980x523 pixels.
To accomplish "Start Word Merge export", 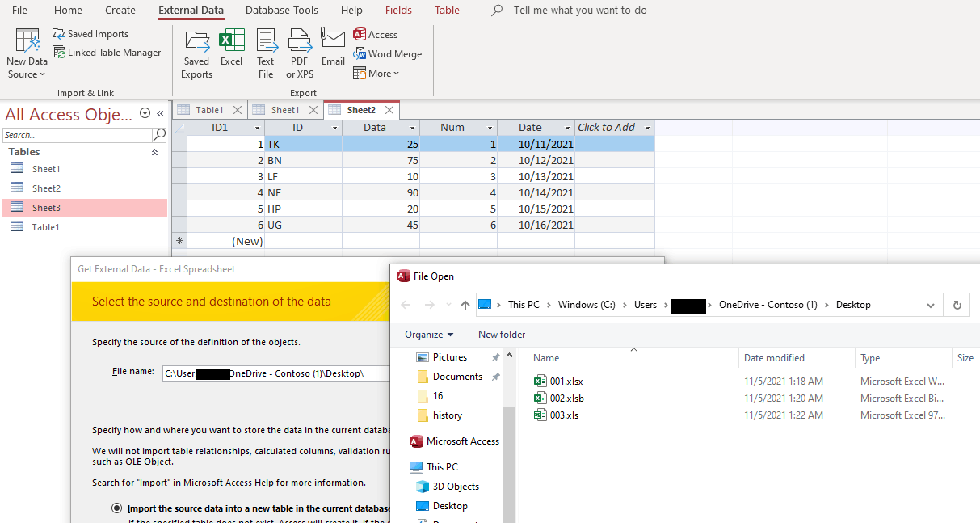I will click(x=388, y=54).
